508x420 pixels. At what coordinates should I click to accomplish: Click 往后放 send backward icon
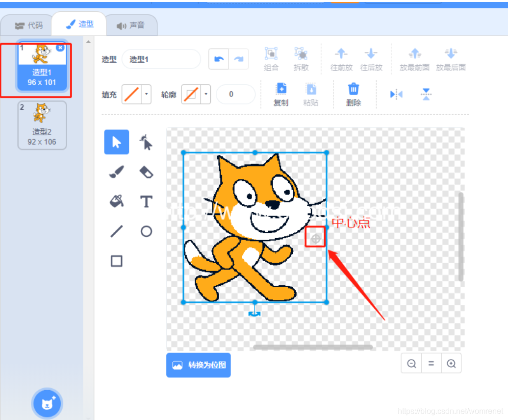click(x=371, y=53)
